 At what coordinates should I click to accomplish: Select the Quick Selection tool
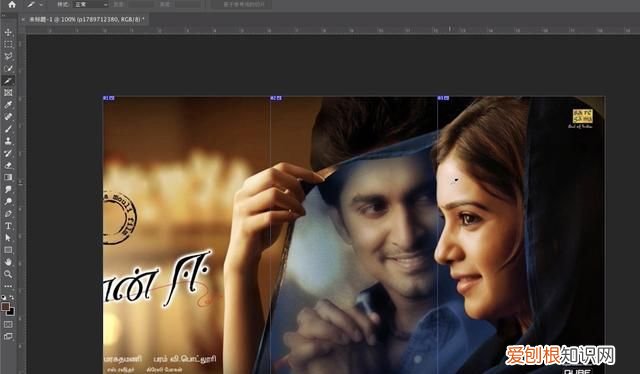pos(8,69)
